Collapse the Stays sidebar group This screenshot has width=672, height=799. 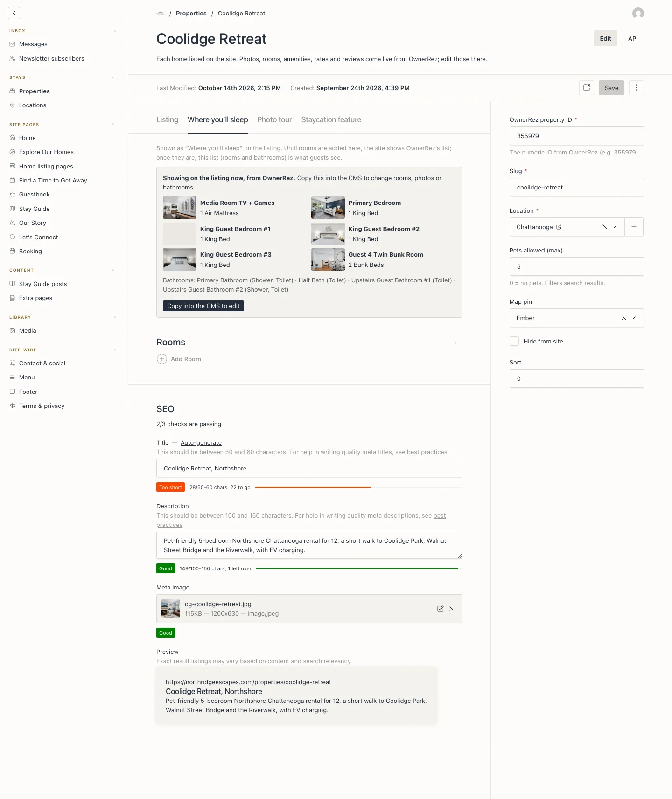pos(114,77)
